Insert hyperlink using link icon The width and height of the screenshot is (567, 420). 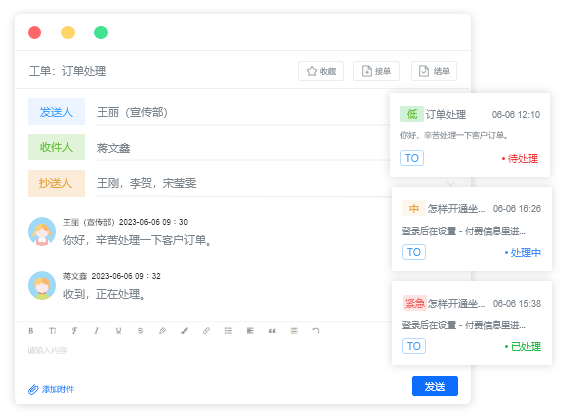pyautogui.click(x=206, y=331)
